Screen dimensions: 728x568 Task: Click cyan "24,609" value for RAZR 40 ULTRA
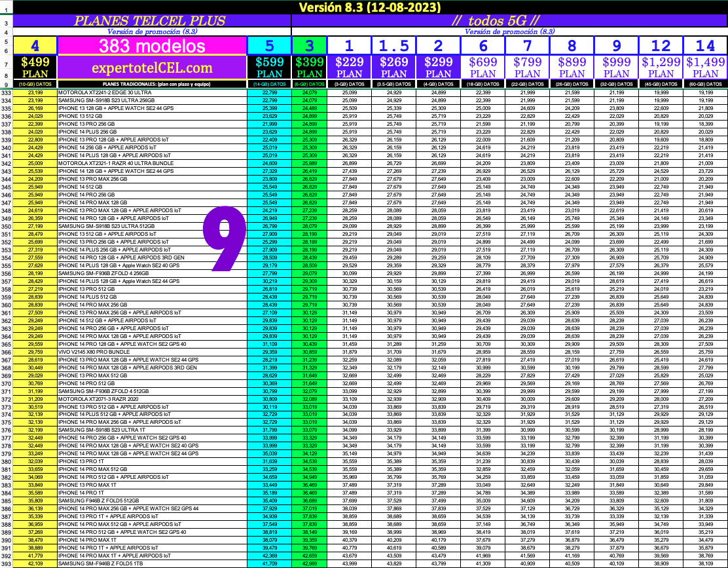269,164
